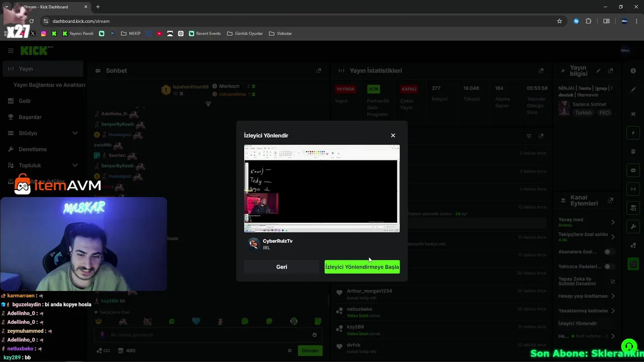This screenshot has width=644, height=362.
Task: Click chat bubble icon in right toolbar
Action: click(x=633, y=170)
